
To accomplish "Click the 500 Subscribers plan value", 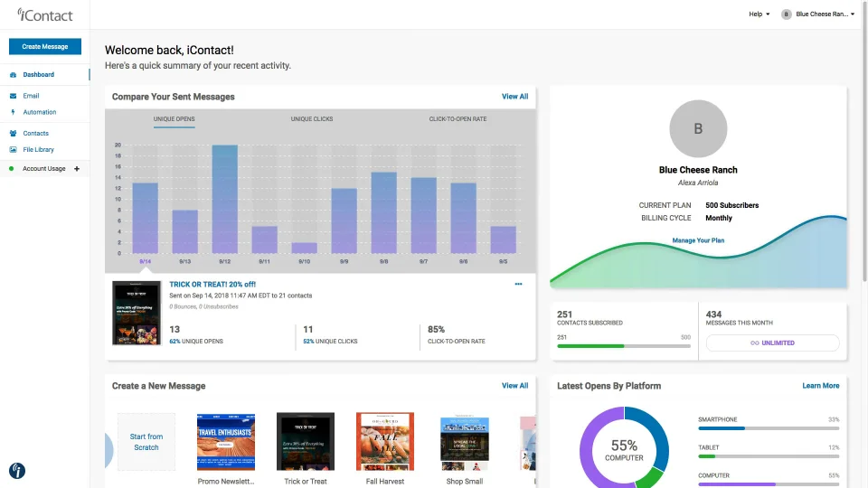I will click(731, 205).
